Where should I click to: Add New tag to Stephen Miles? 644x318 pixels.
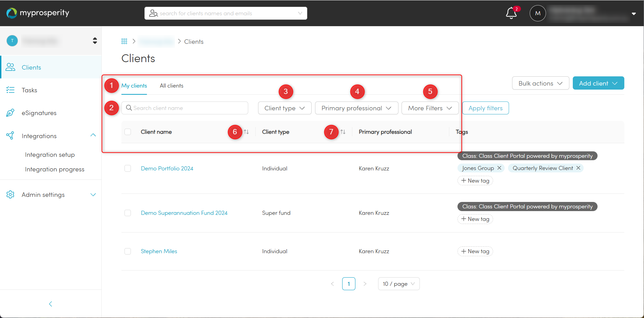coord(475,251)
